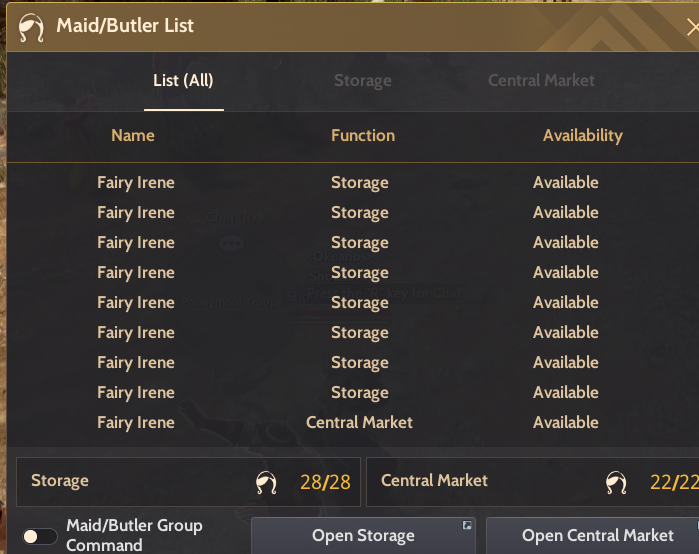Toggle Maid/Butler Group Command switch

coord(40,536)
